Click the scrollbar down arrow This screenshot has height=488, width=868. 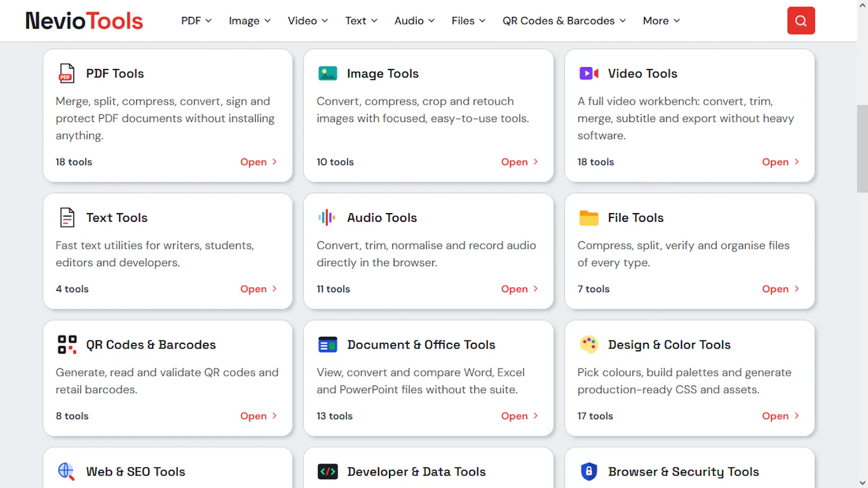[x=863, y=482]
